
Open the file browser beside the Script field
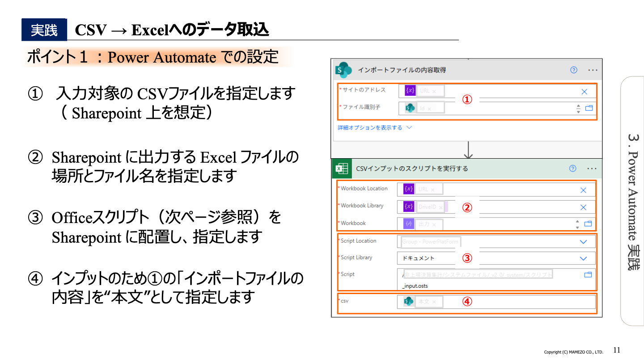tap(589, 275)
